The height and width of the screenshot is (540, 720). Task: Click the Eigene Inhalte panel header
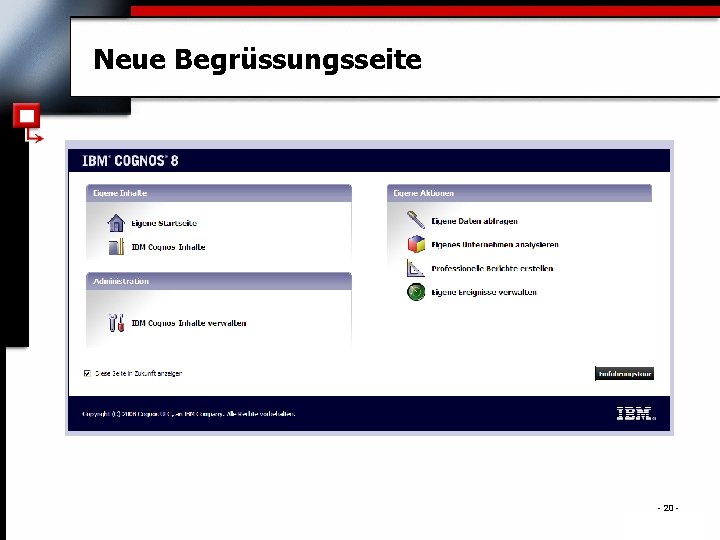tap(219, 193)
